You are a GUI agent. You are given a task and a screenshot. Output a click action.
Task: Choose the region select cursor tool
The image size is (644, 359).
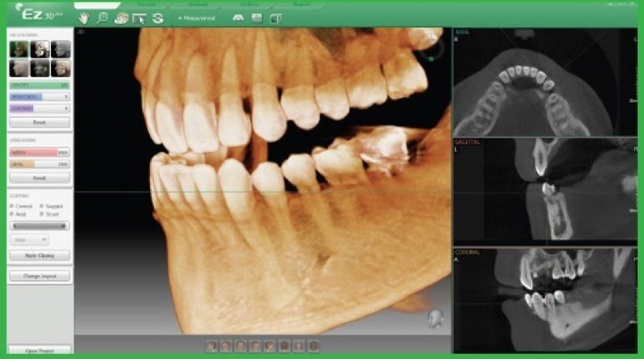pos(139,19)
